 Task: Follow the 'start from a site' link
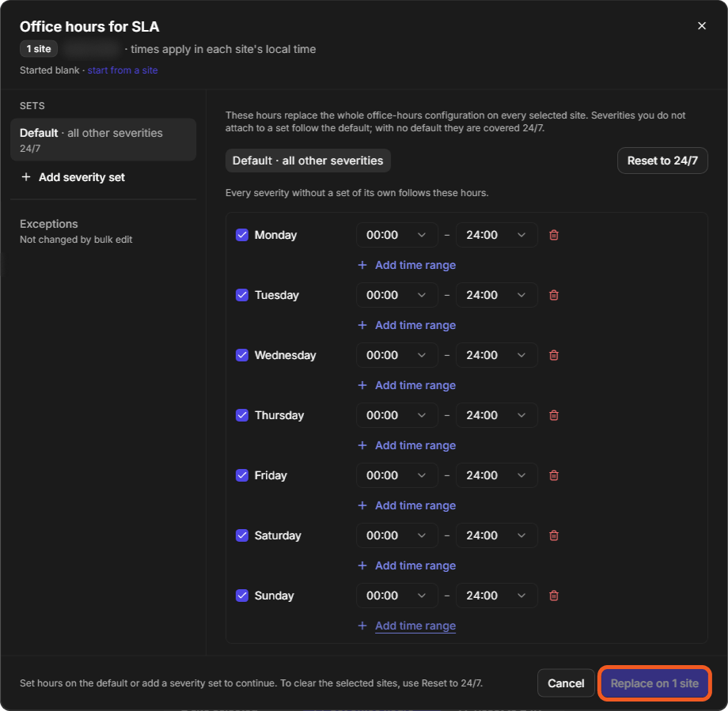click(x=123, y=70)
